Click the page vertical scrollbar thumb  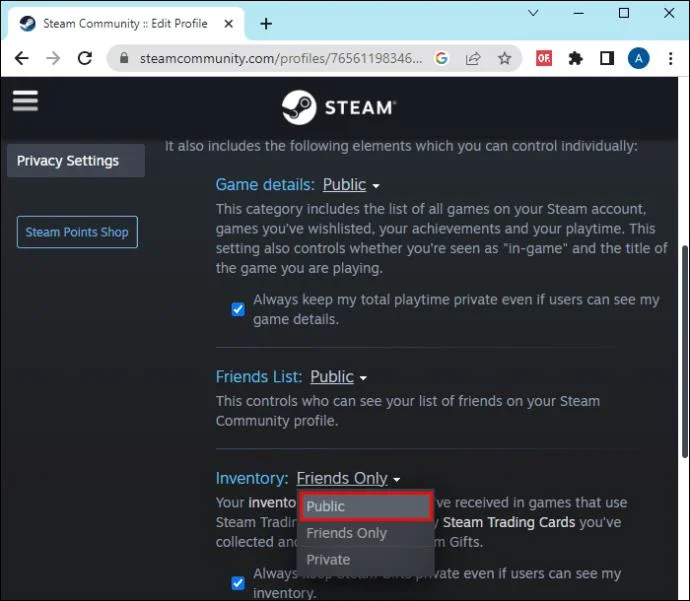pyautogui.click(x=685, y=352)
